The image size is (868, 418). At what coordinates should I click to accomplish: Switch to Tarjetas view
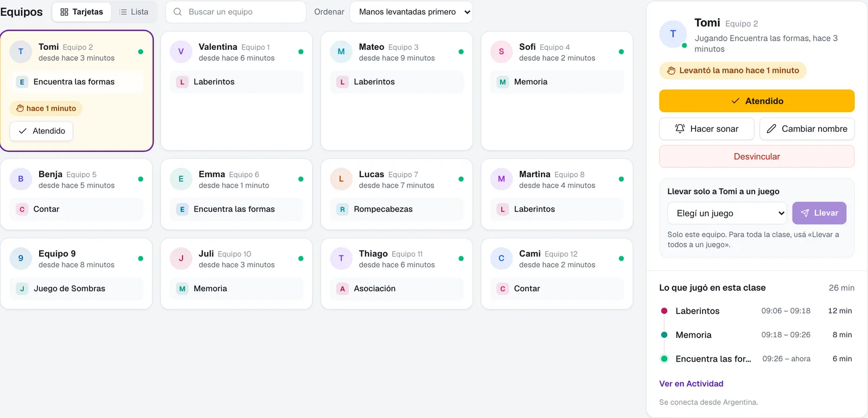pos(81,12)
